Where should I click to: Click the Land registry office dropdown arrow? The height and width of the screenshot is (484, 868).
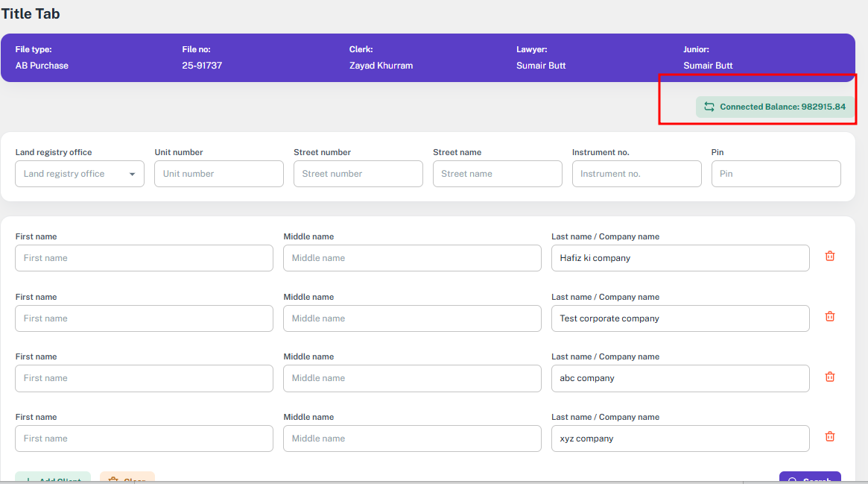pyautogui.click(x=132, y=174)
